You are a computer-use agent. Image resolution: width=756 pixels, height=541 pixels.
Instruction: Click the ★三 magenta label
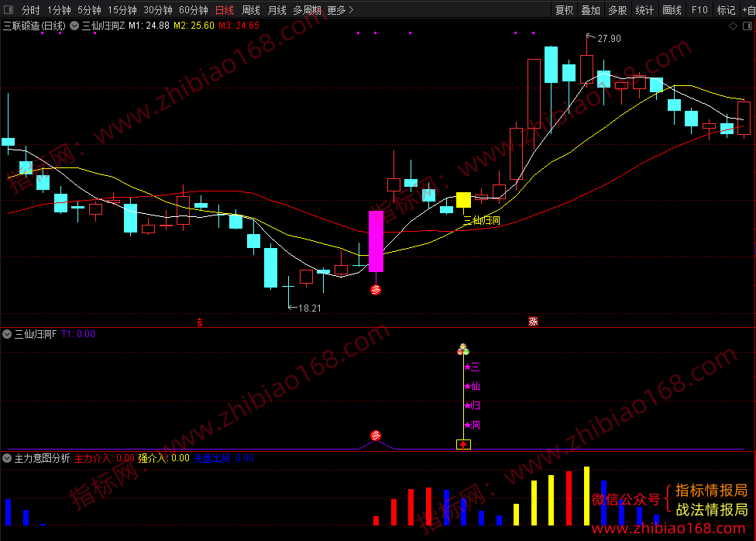point(472,367)
